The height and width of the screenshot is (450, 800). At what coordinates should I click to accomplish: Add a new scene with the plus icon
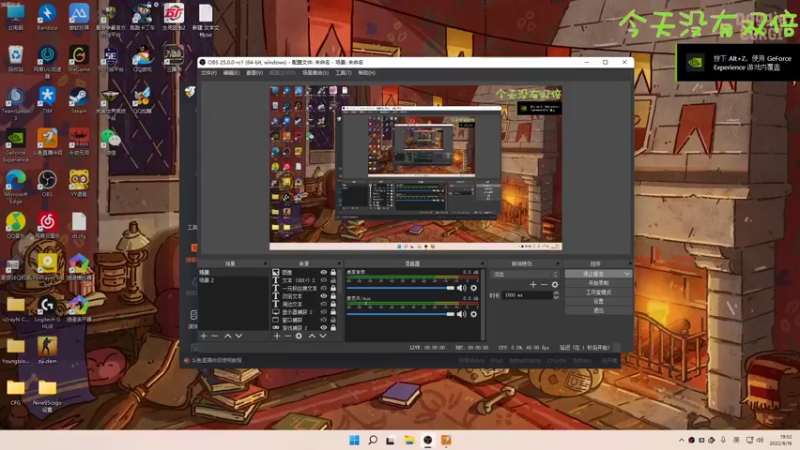(204, 336)
